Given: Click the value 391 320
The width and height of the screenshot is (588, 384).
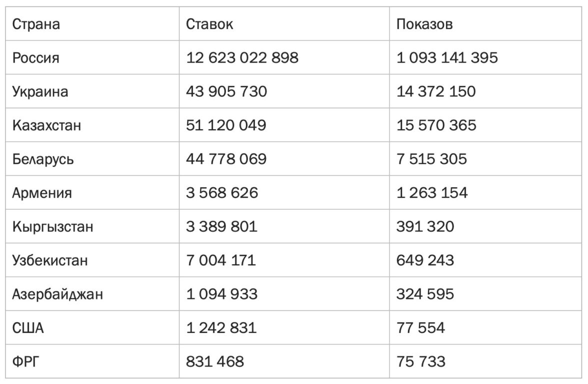Looking at the screenshot, I should [425, 226].
